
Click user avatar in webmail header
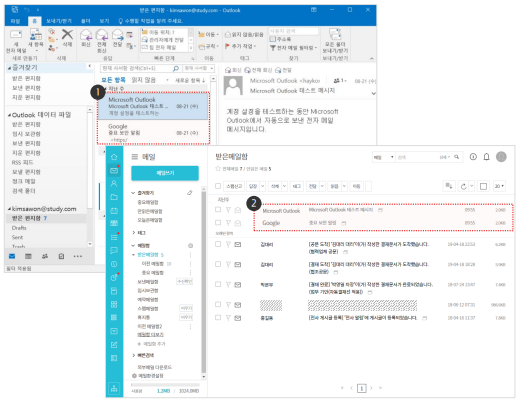pos(501,157)
